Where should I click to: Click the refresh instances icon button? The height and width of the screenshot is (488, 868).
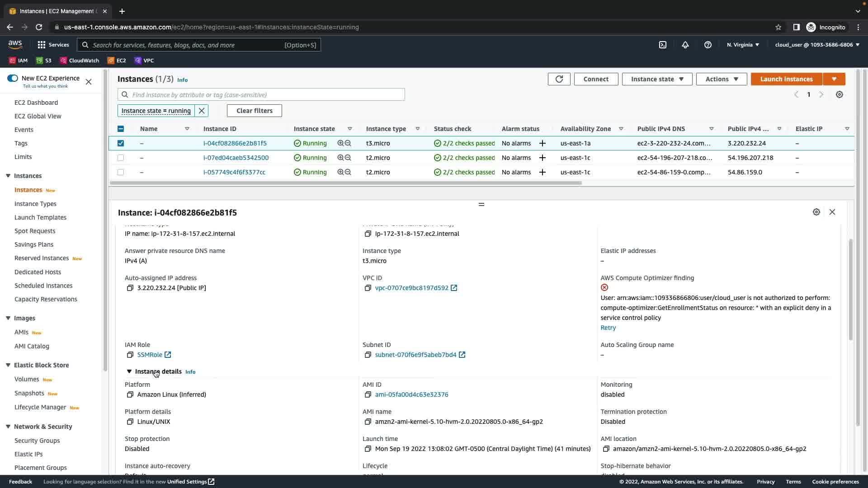pos(559,79)
